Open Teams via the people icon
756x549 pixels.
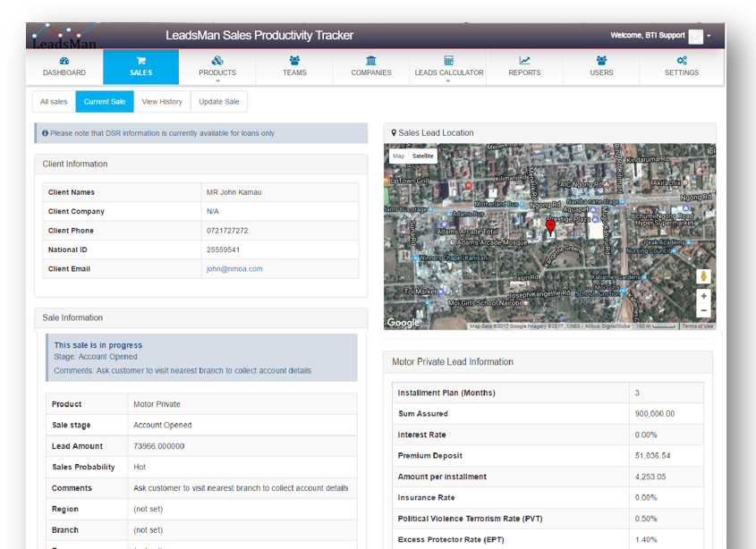[x=294, y=61]
